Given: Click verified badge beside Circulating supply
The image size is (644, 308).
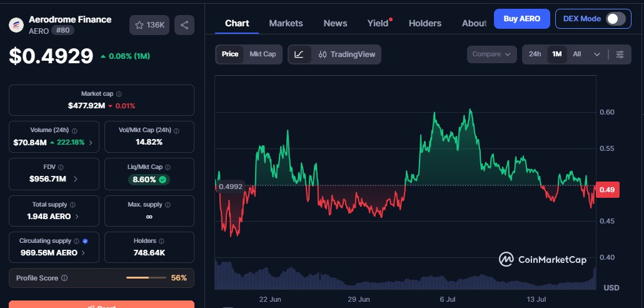Looking at the screenshot, I should click(85, 241).
